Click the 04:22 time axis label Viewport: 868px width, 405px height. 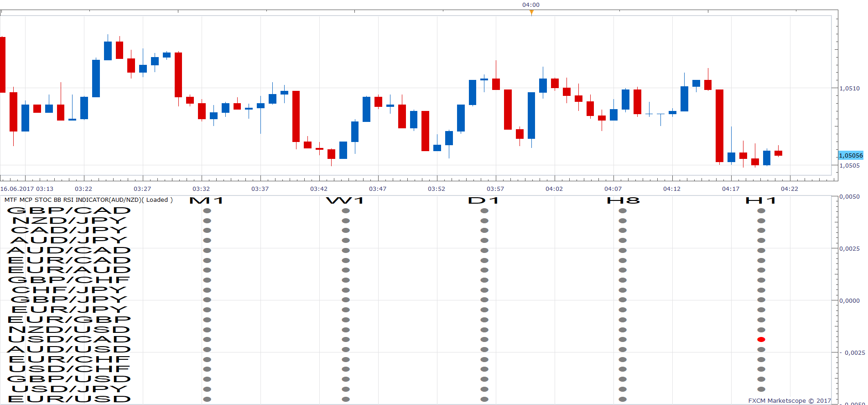click(x=790, y=189)
